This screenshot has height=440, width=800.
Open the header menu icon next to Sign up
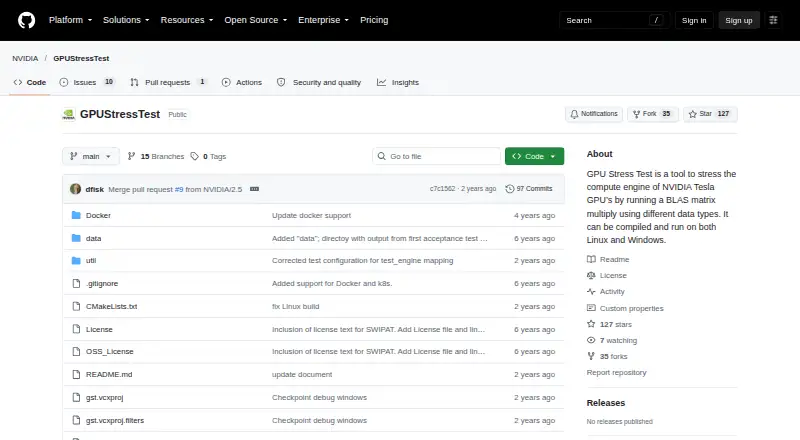coord(773,20)
